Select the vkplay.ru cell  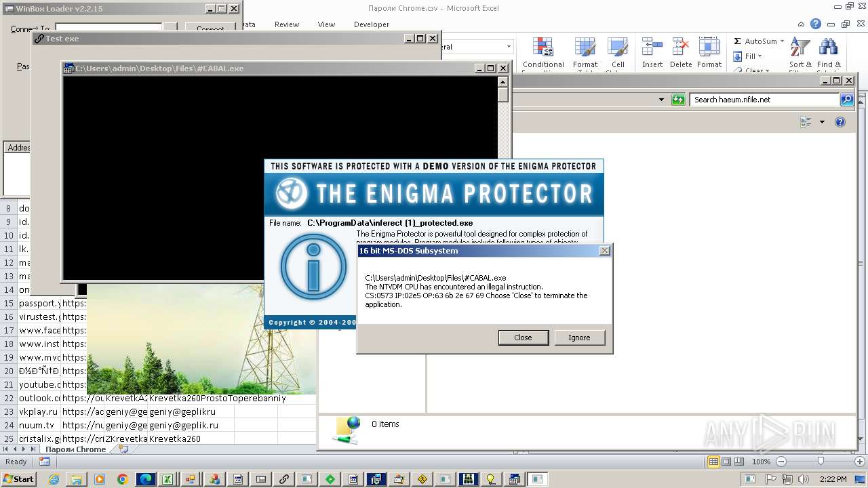point(39,412)
